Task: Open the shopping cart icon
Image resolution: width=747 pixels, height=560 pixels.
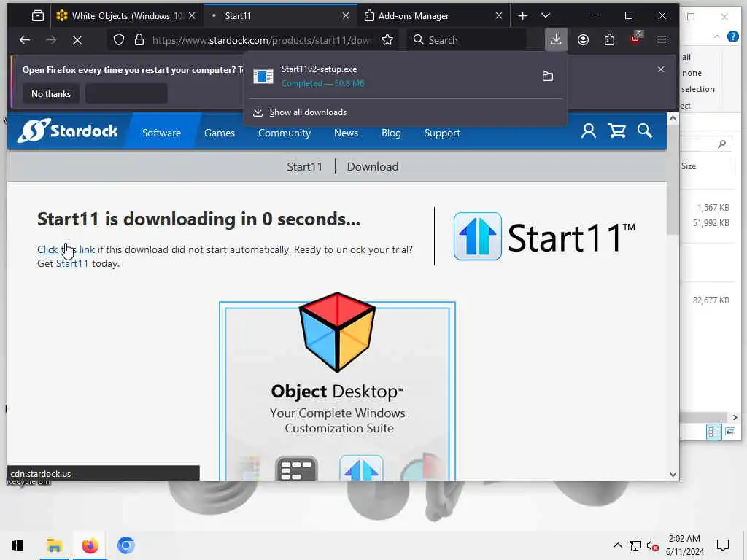Action: click(x=616, y=131)
